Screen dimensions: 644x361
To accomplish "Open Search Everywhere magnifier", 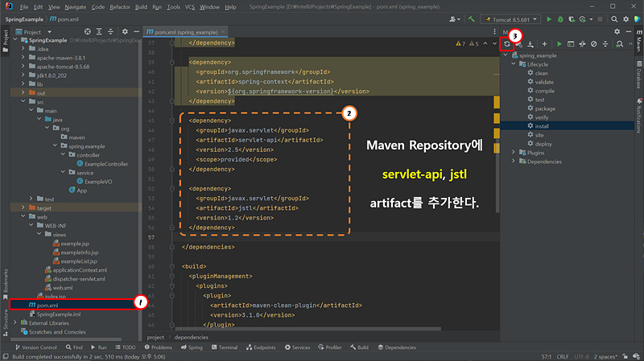I will [x=614, y=19].
